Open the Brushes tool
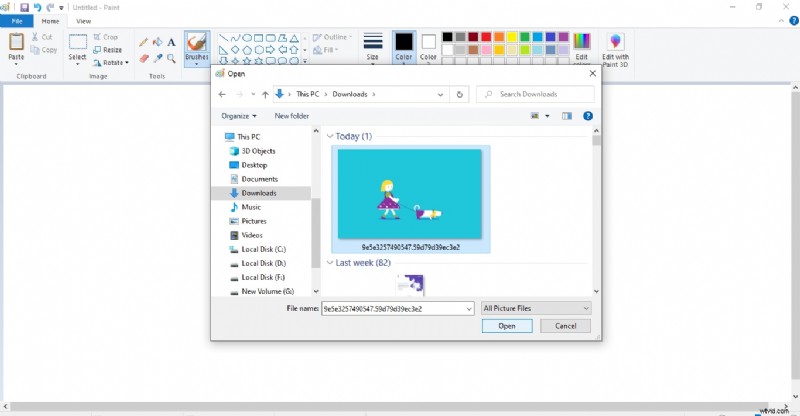Image resolution: width=800 pixels, height=416 pixels. [x=197, y=48]
